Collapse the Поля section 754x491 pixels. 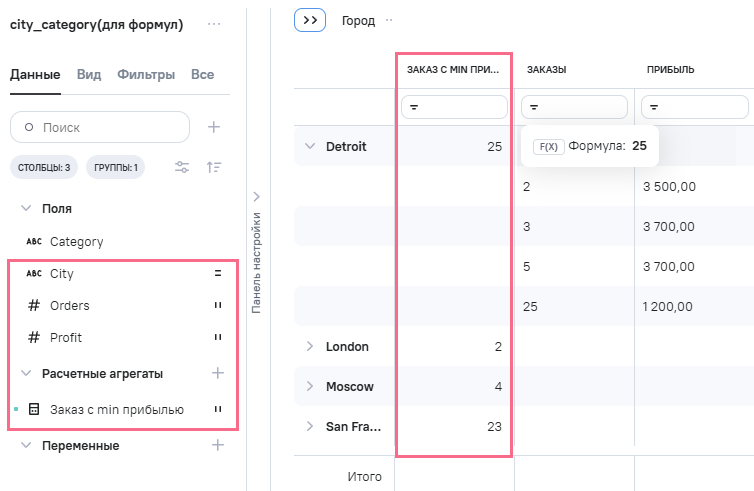(26, 208)
